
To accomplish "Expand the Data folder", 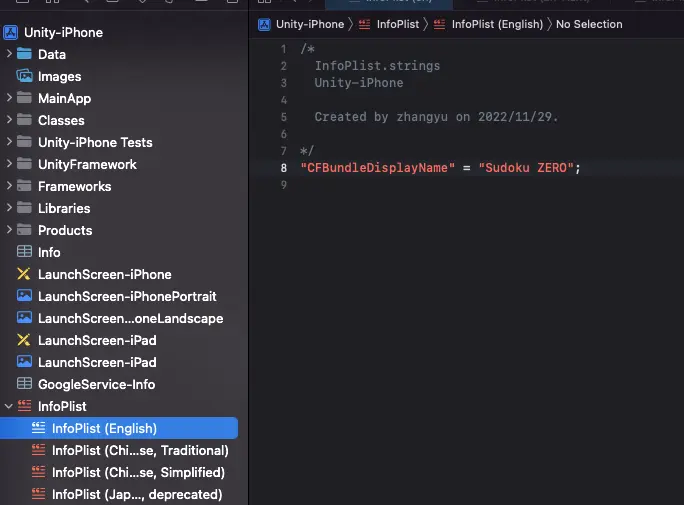I will point(9,54).
